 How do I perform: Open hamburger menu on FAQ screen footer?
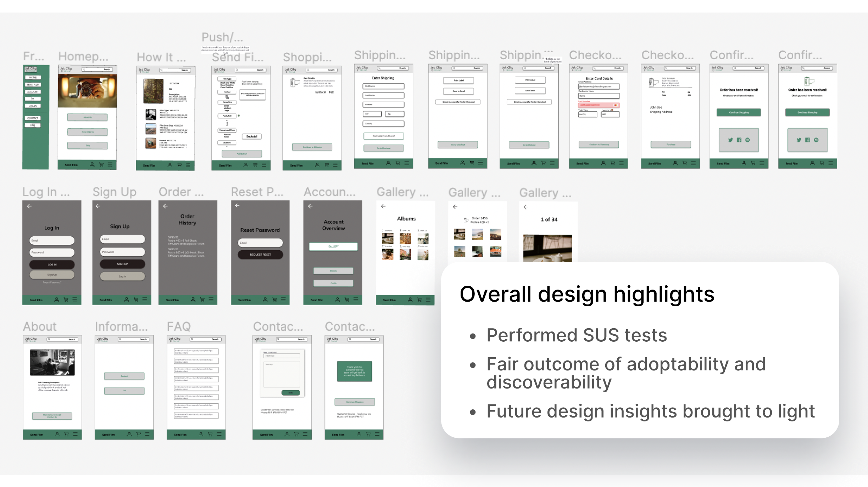[x=219, y=434]
